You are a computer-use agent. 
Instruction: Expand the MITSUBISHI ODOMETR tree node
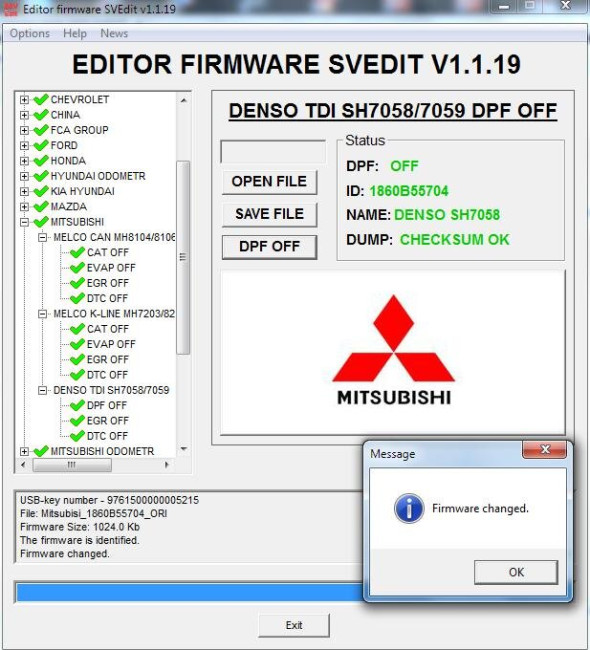(24, 451)
